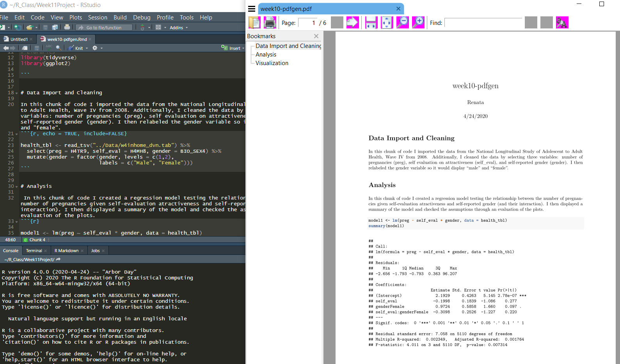Toggle match case icon in PDF find bar
Screen dimensions: 620x364
click(562, 23)
